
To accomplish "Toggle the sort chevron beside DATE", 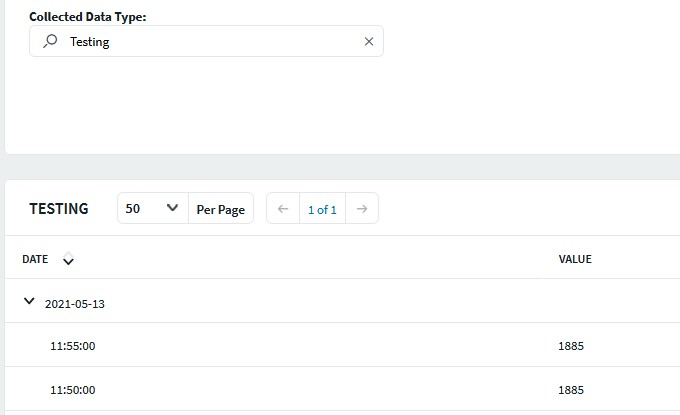I will (68, 261).
